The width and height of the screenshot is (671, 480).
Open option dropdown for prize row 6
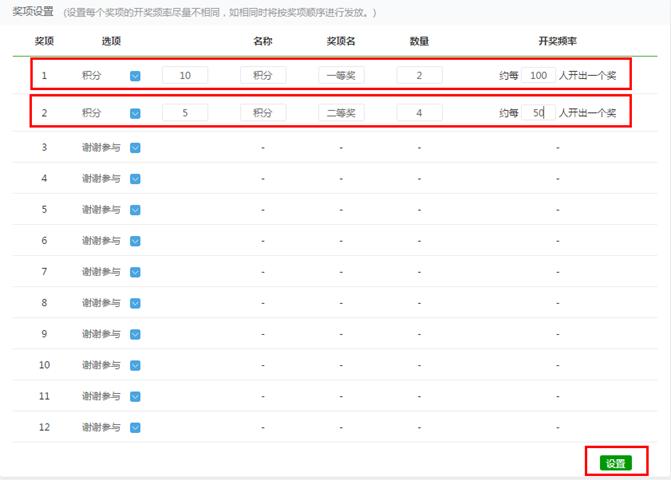coord(135,241)
